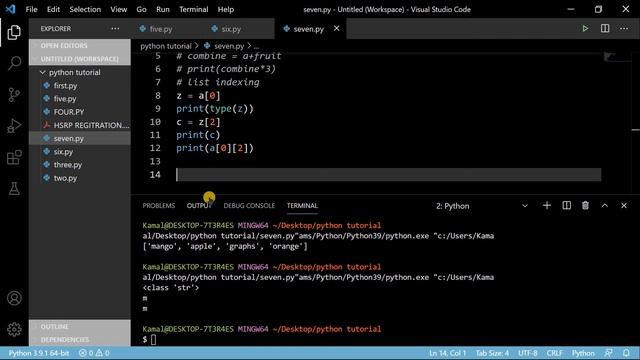Click the feedback icon in status bar
Image resolution: width=640 pixels, height=360 pixels.
[609, 353]
